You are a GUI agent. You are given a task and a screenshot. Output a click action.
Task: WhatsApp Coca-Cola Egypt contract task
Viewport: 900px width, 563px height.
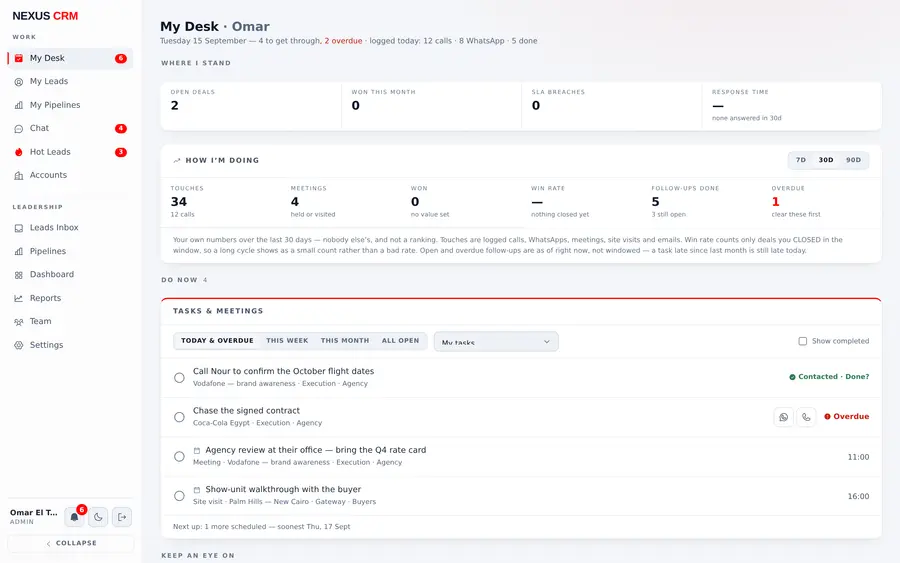tap(783, 417)
